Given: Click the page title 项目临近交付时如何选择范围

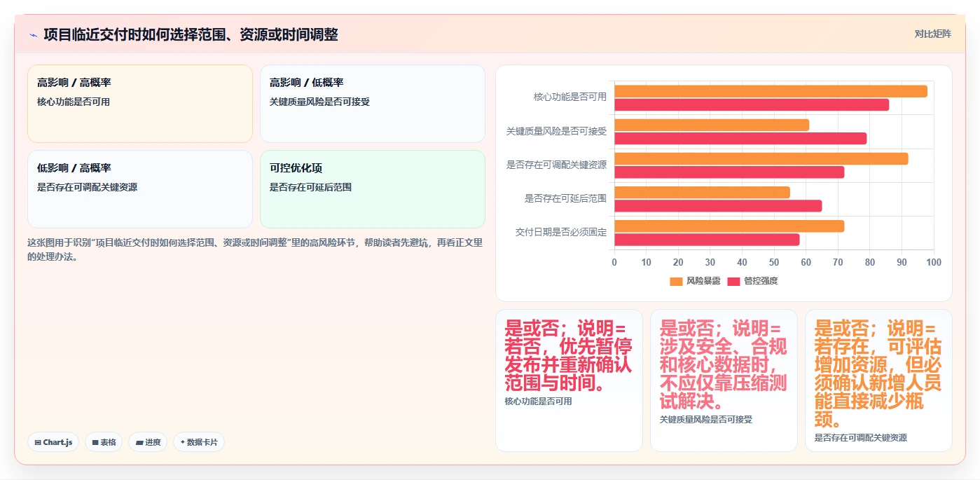Looking at the screenshot, I should click(x=191, y=34).
